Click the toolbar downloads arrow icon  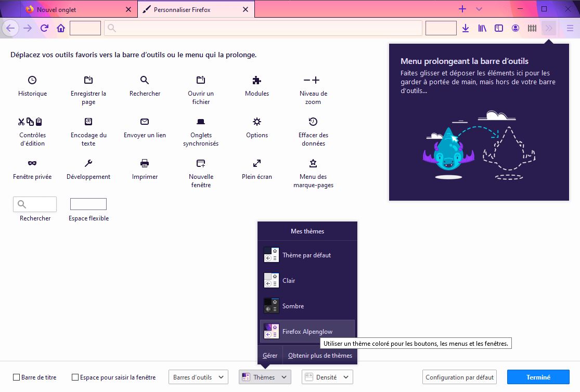(x=466, y=28)
